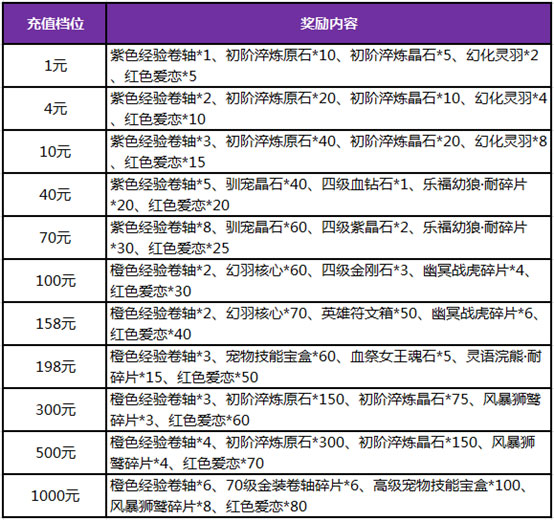Select the 70元 tier cell
554x520 pixels.
tap(55, 237)
